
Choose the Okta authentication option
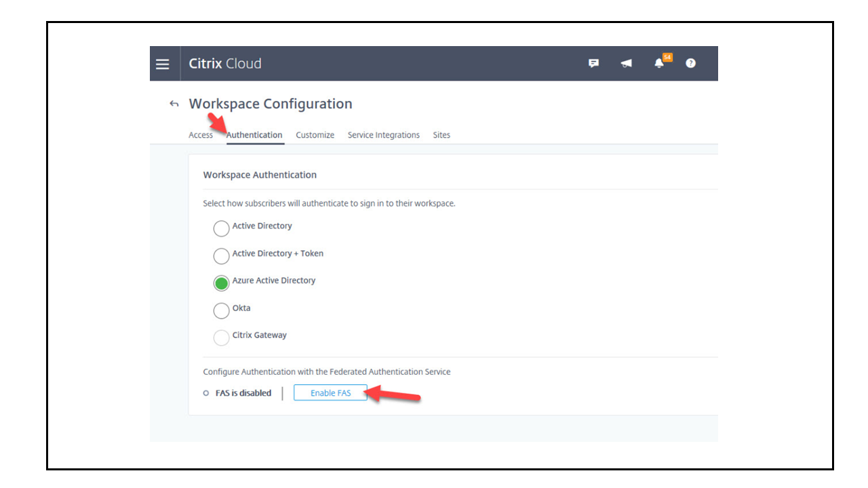[x=221, y=310]
